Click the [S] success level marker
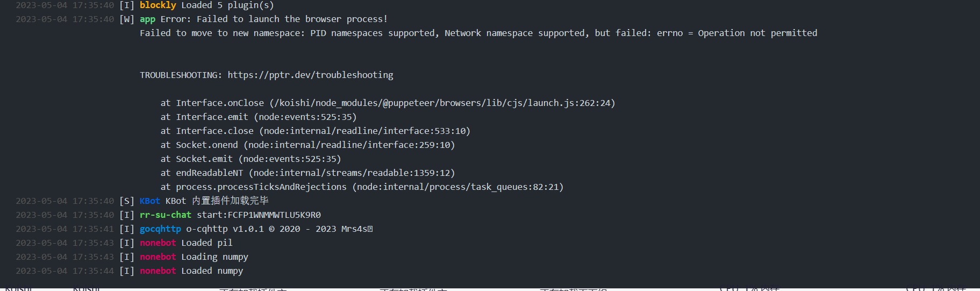The width and height of the screenshot is (980, 291). click(x=127, y=201)
